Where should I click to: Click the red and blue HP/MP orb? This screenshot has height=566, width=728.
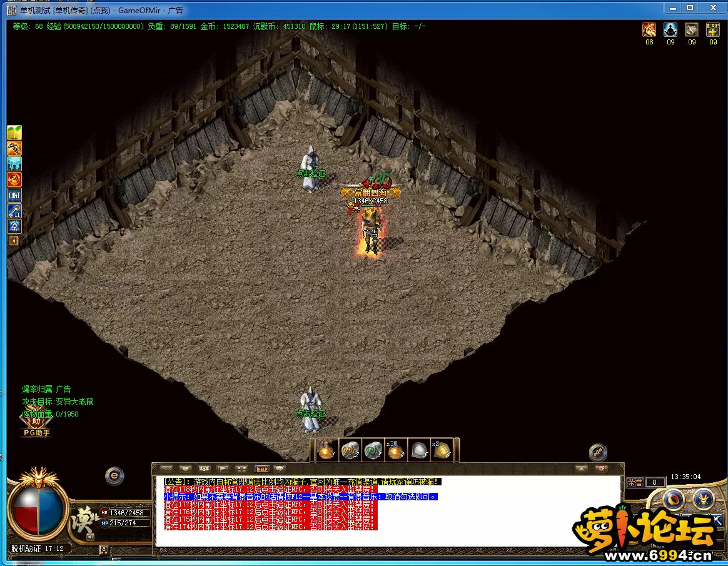click(38, 511)
